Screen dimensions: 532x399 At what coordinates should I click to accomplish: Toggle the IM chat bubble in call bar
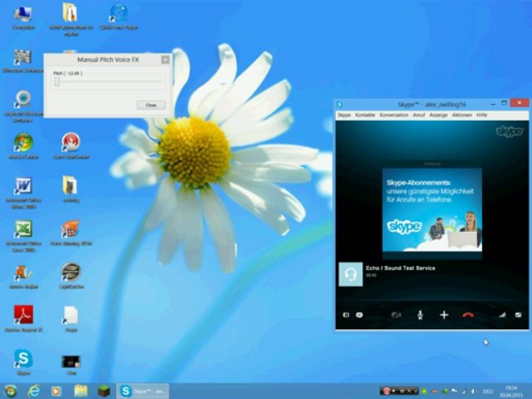point(359,315)
